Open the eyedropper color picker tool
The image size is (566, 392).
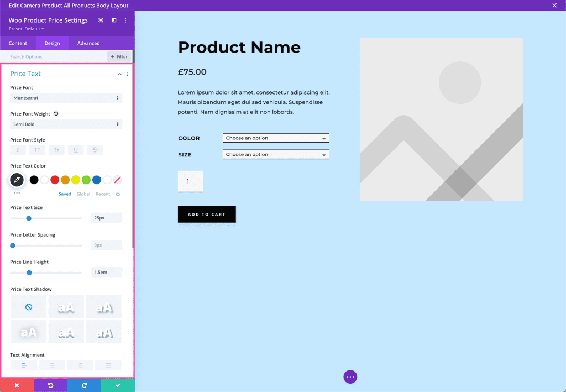17,179
